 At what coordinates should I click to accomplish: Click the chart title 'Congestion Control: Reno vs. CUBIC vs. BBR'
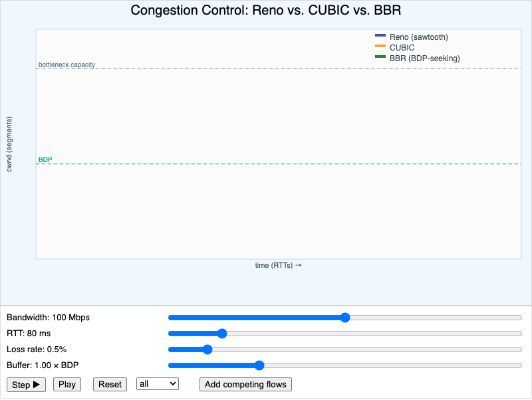(x=265, y=10)
